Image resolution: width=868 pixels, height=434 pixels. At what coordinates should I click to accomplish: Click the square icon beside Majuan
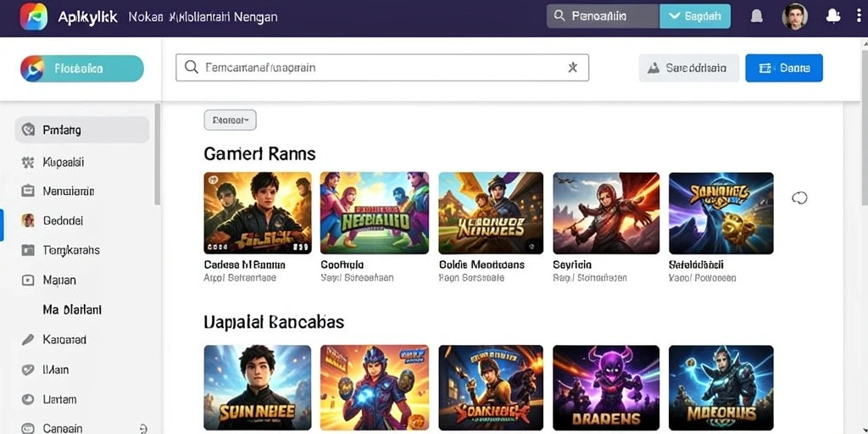28,280
